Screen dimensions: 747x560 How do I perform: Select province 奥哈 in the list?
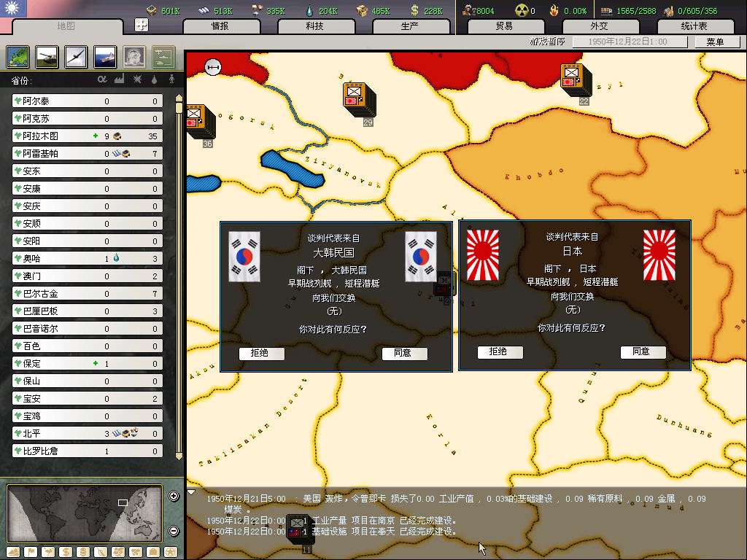[x=88, y=259]
